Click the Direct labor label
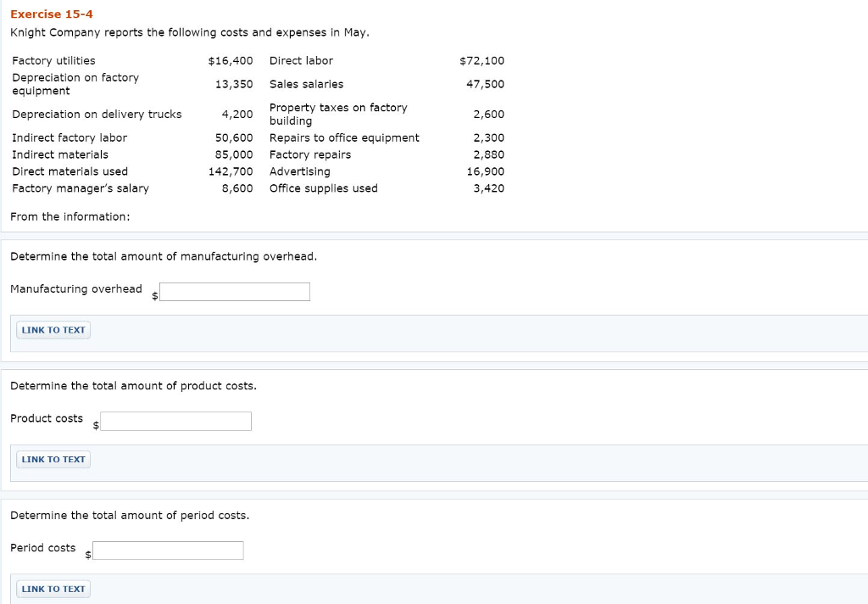The height and width of the screenshot is (604, 868). tap(301, 60)
